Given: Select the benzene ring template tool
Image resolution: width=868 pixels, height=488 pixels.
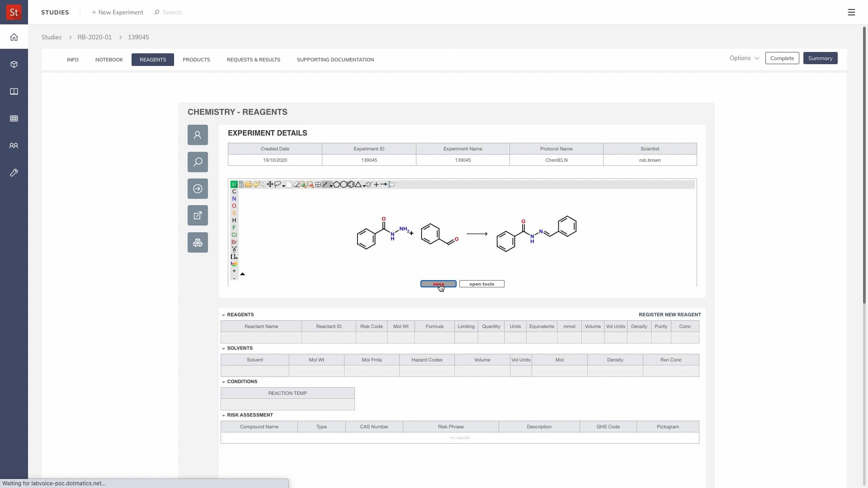Looking at the screenshot, I should pos(351,184).
